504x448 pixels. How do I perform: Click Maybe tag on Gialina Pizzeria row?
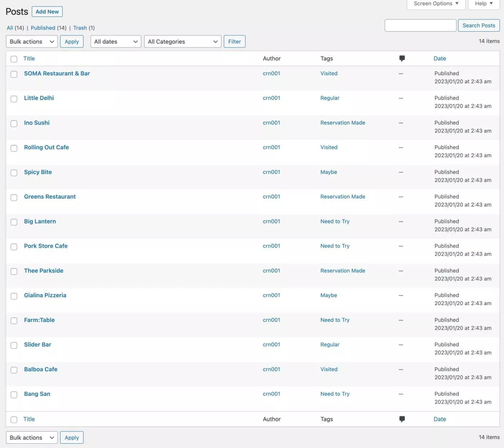[329, 295]
